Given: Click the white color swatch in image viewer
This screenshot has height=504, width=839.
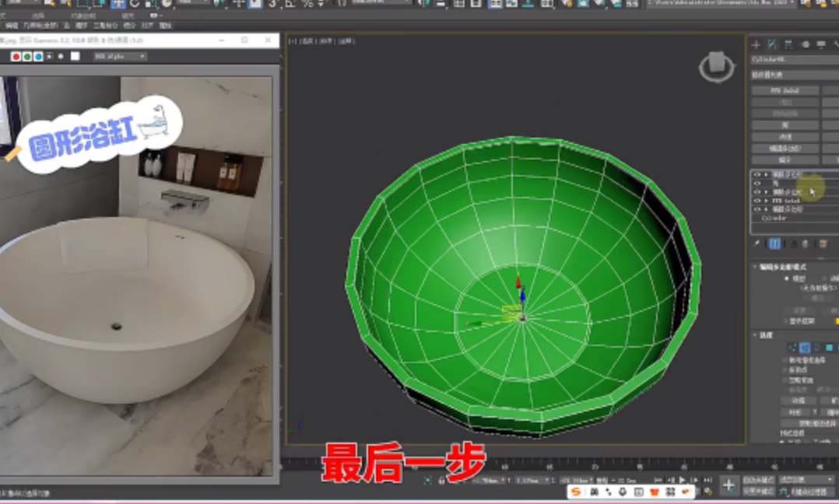Looking at the screenshot, I should pos(75,57).
